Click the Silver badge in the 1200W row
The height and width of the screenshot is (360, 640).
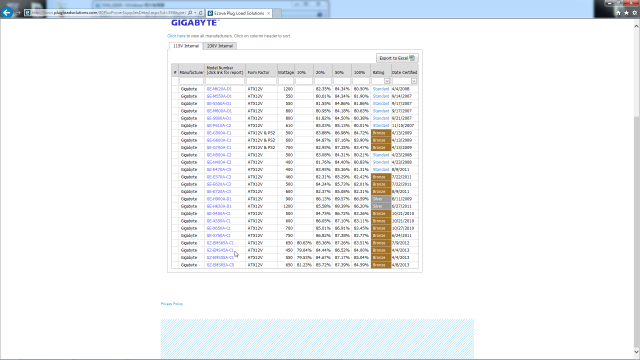click(x=381, y=207)
